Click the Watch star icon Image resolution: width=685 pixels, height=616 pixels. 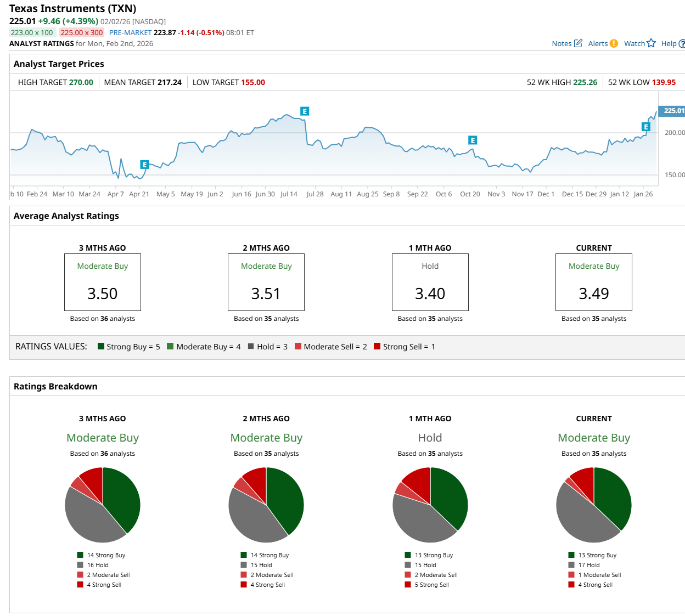(x=651, y=43)
